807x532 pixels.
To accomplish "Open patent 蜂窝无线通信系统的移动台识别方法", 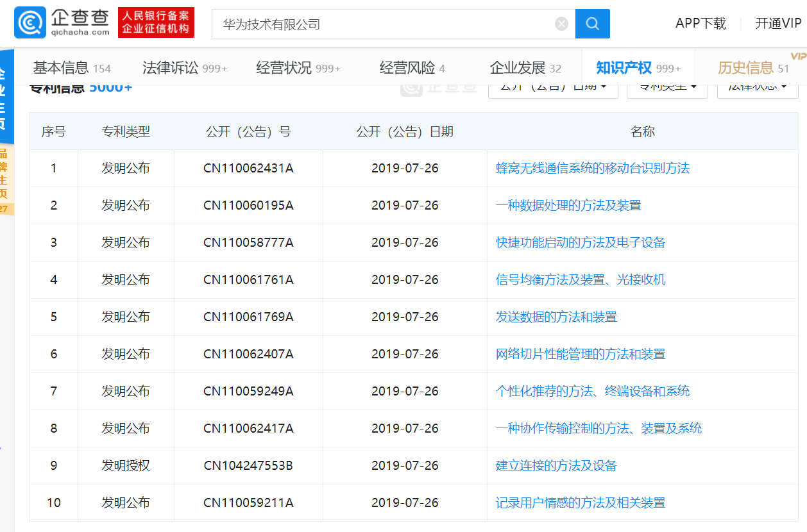I will click(x=593, y=168).
